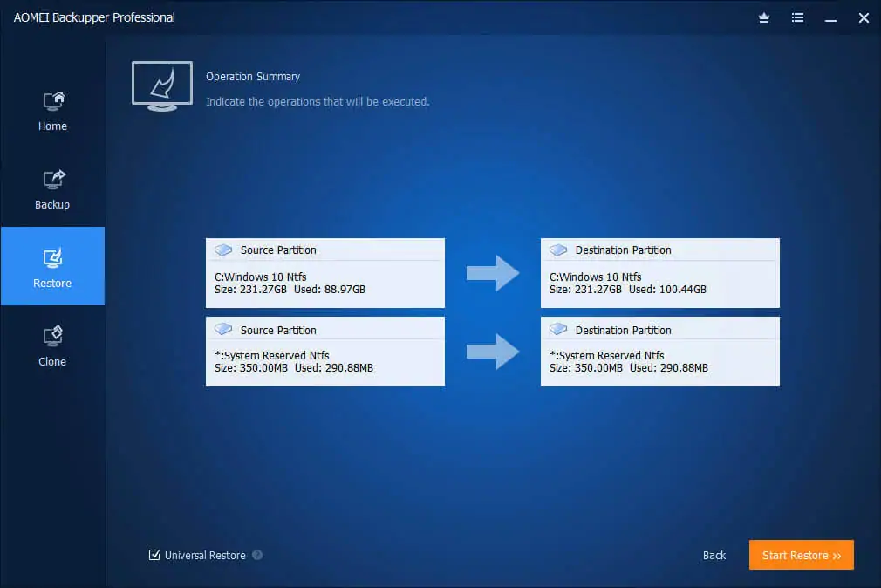Click the source System Reserved partition card
Screen dimensions: 881x588
[x=324, y=352]
